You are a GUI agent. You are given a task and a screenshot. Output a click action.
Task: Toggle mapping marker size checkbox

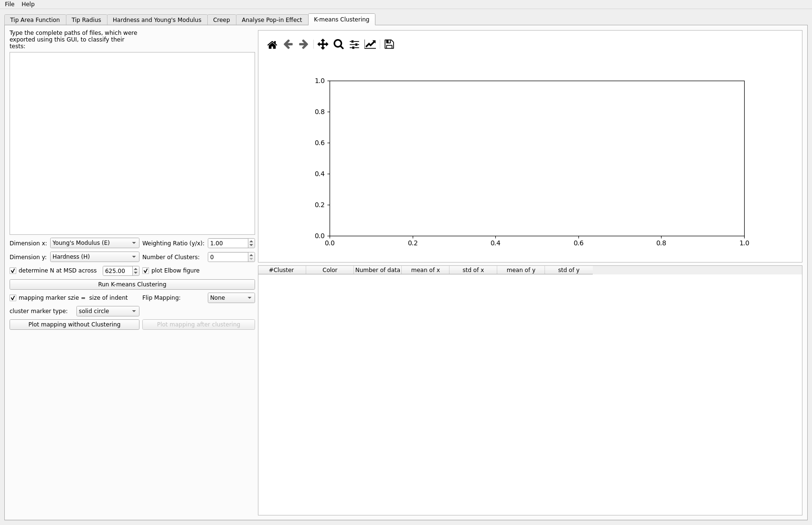coord(13,298)
